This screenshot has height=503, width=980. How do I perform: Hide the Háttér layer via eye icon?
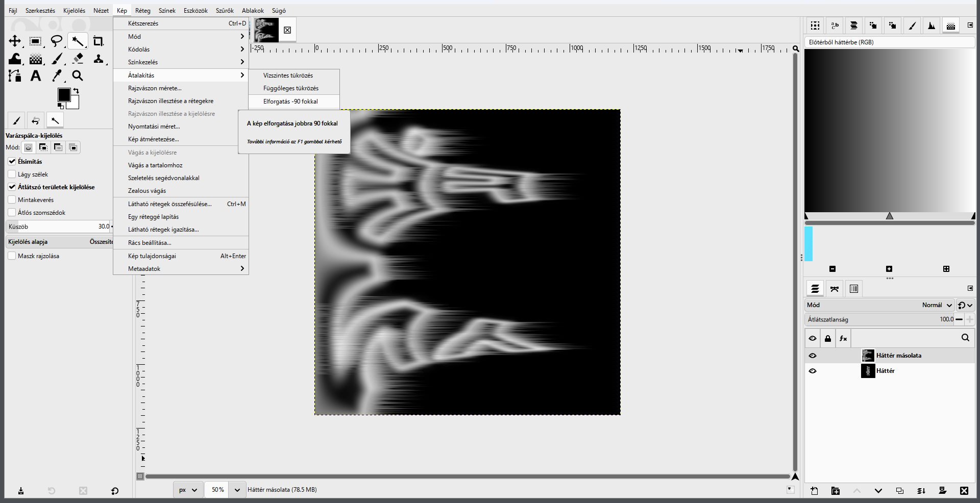pos(813,371)
